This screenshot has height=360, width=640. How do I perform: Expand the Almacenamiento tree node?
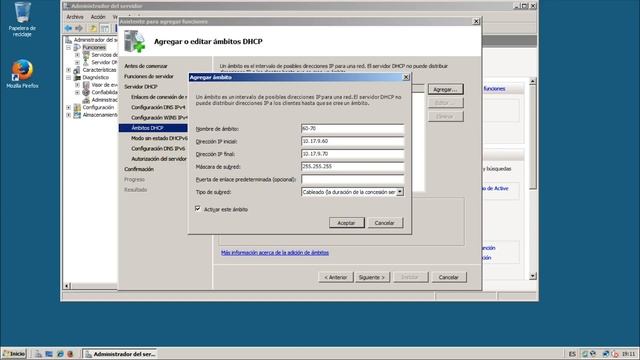[x=69, y=115]
